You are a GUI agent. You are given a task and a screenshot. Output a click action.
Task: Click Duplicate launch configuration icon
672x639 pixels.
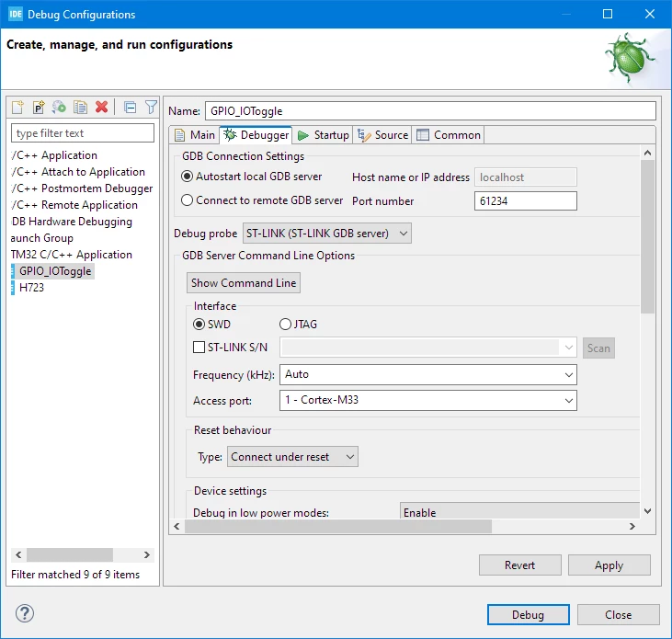pyautogui.click(x=80, y=108)
